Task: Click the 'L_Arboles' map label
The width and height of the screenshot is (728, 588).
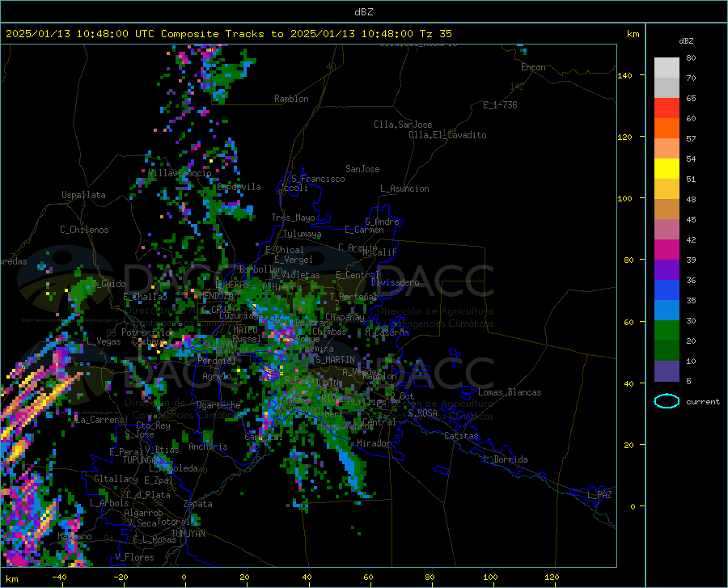Action: point(109,502)
